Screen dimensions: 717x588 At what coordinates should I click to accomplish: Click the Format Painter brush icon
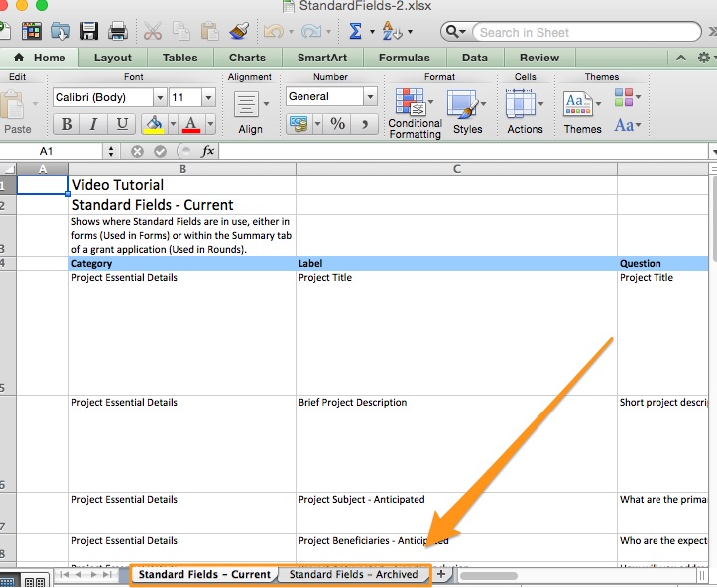tap(237, 32)
